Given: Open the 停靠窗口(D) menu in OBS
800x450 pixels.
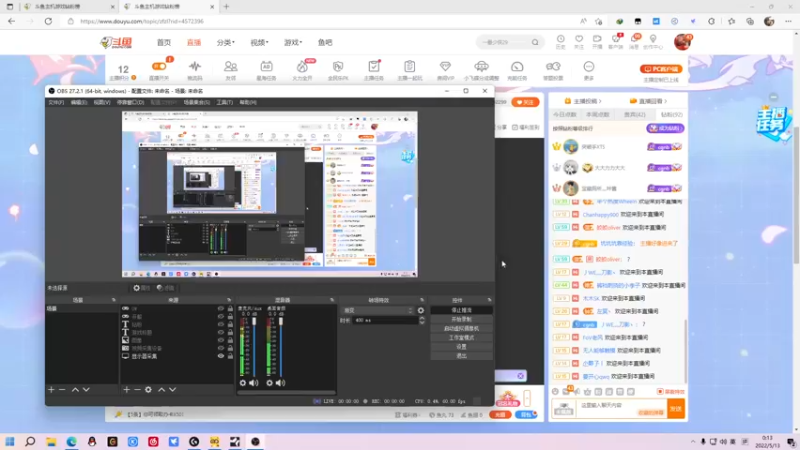Looking at the screenshot, I should [131, 103].
